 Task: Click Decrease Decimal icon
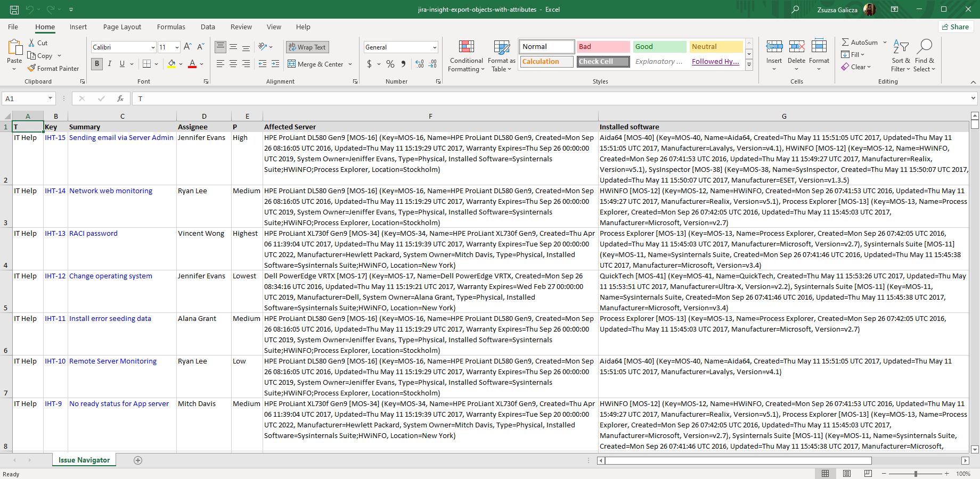433,64
